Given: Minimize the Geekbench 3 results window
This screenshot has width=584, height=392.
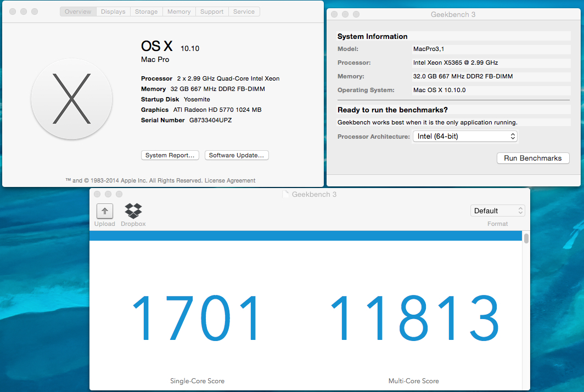Looking at the screenshot, I should [x=108, y=194].
